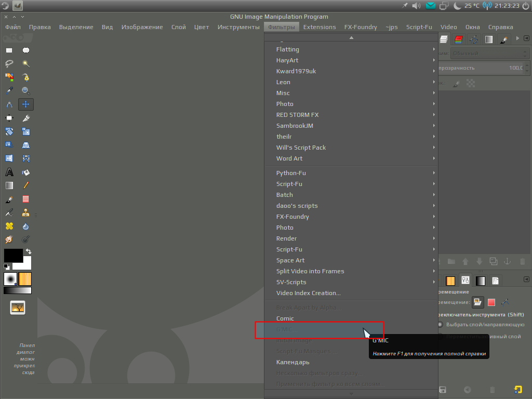Open the Patterns tab in lower dock

(450, 281)
